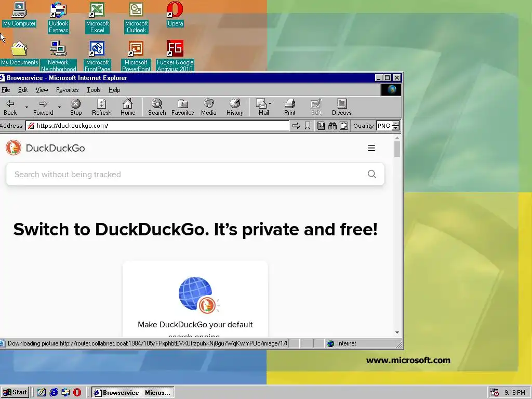
Task: Launch Opera from quick launch bar
Action: point(77,393)
